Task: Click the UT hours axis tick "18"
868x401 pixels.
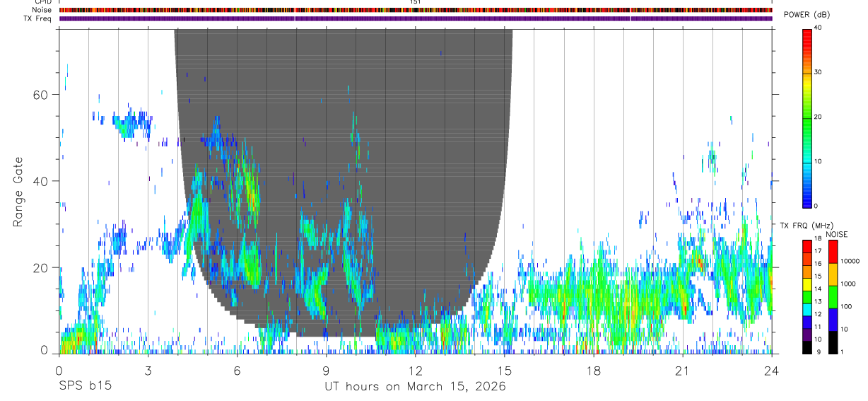Action: point(593,370)
